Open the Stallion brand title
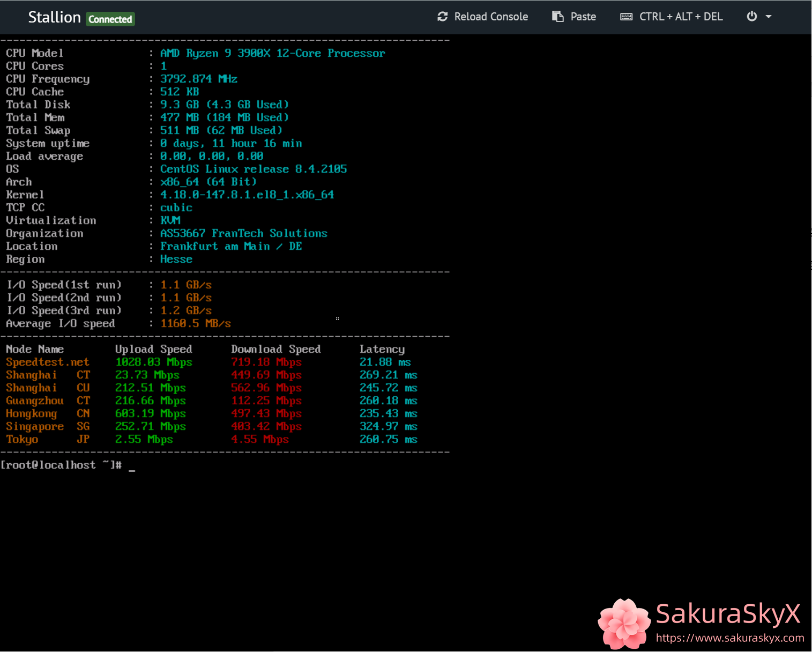 tap(54, 17)
